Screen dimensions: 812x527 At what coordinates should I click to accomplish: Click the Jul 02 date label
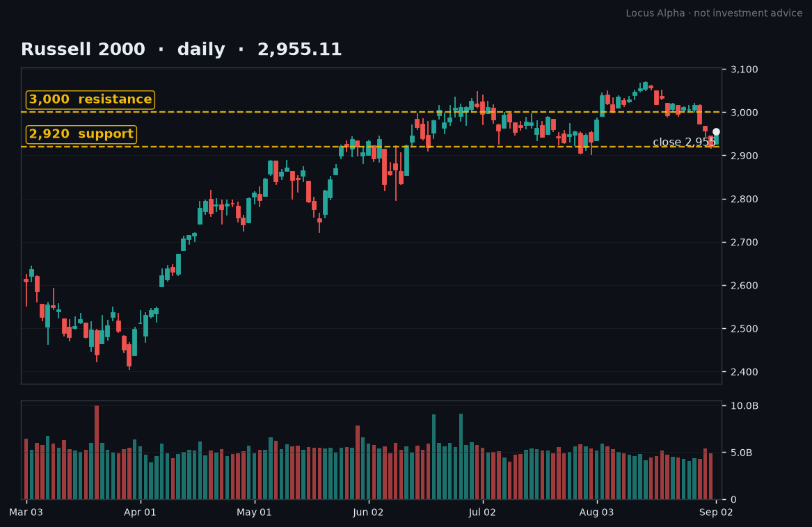click(482, 512)
